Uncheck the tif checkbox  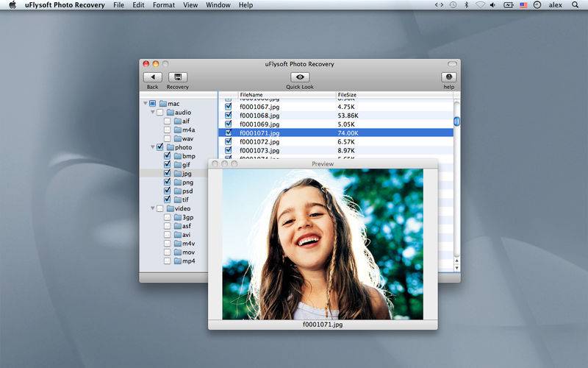point(168,199)
